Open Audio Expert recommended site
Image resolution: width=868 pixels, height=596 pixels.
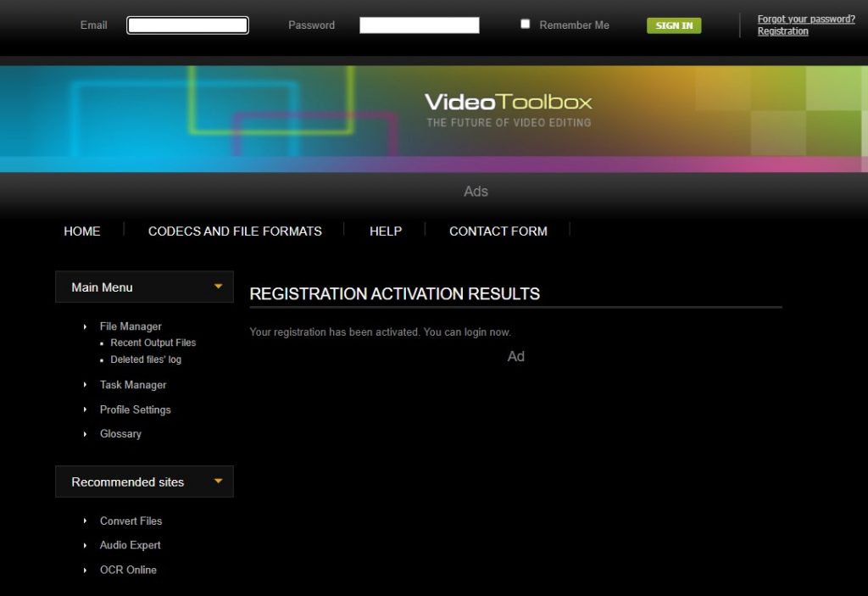(130, 545)
